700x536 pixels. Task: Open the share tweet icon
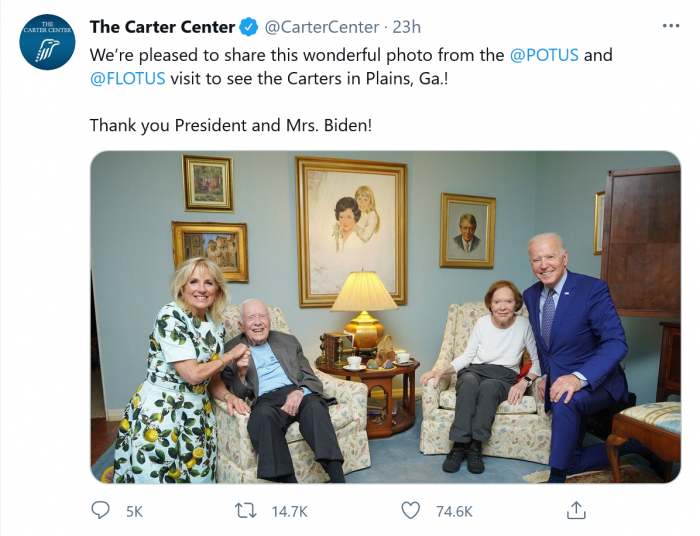pos(576,511)
